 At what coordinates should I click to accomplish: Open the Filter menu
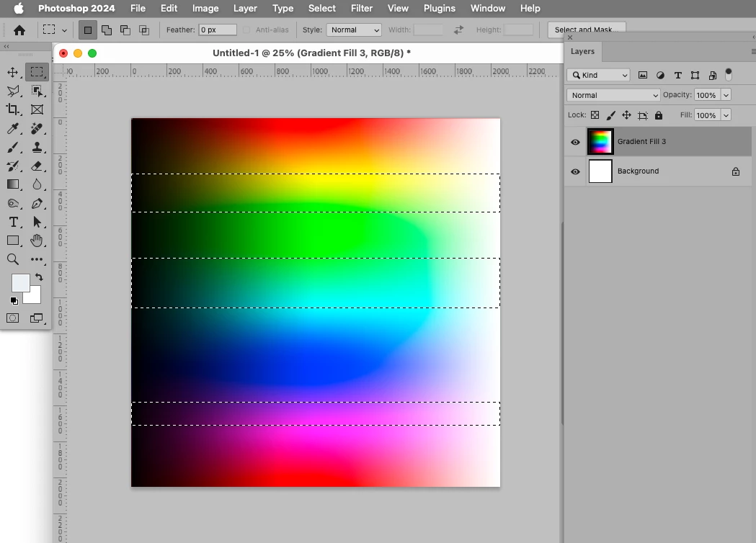click(362, 9)
